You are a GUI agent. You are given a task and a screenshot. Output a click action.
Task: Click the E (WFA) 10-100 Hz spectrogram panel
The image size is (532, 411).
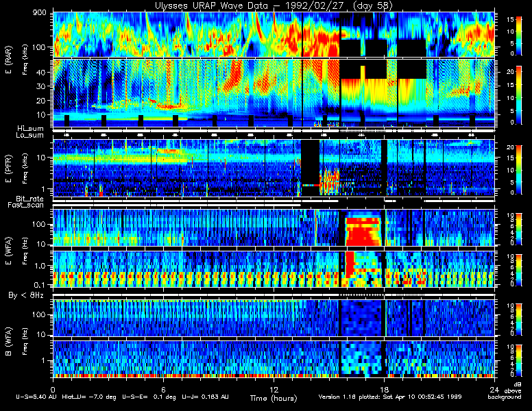274,227
